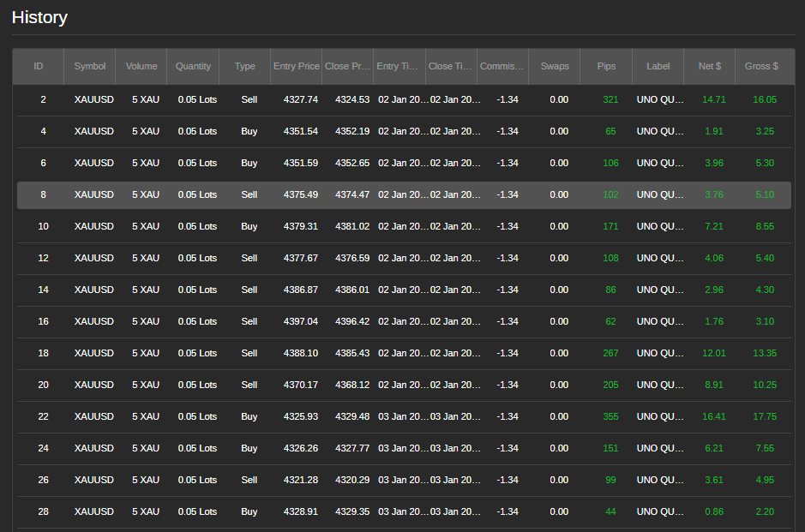
Task: Click the Pips column header
Action: 606,66
